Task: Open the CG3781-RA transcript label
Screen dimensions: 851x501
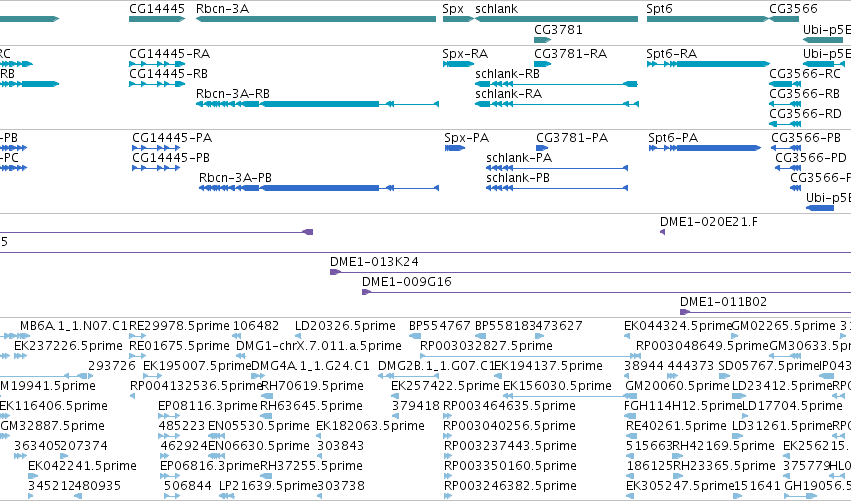Action: (570, 54)
